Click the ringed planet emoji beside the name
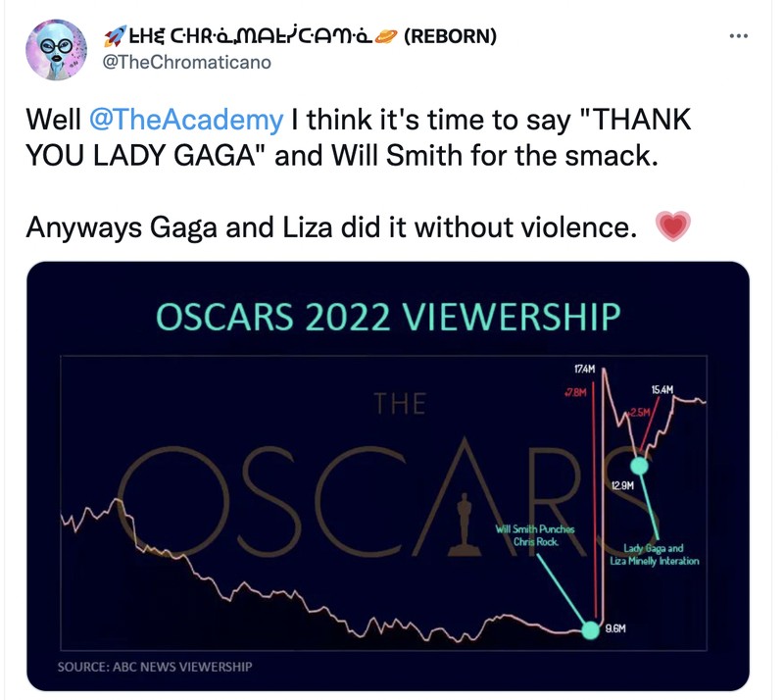This screenshot has width=784, height=700. (386, 37)
